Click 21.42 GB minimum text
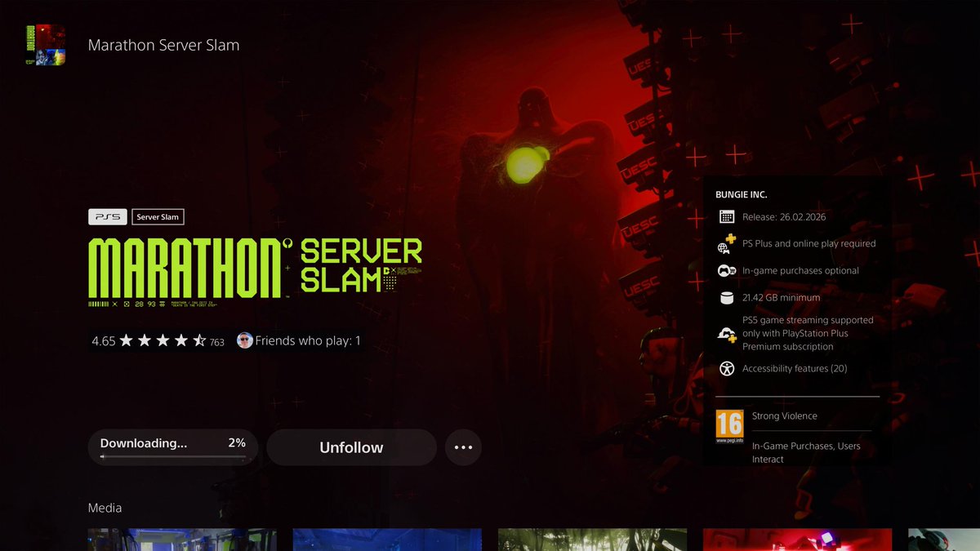The width and height of the screenshot is (980, 551). [x=781, y=298]
